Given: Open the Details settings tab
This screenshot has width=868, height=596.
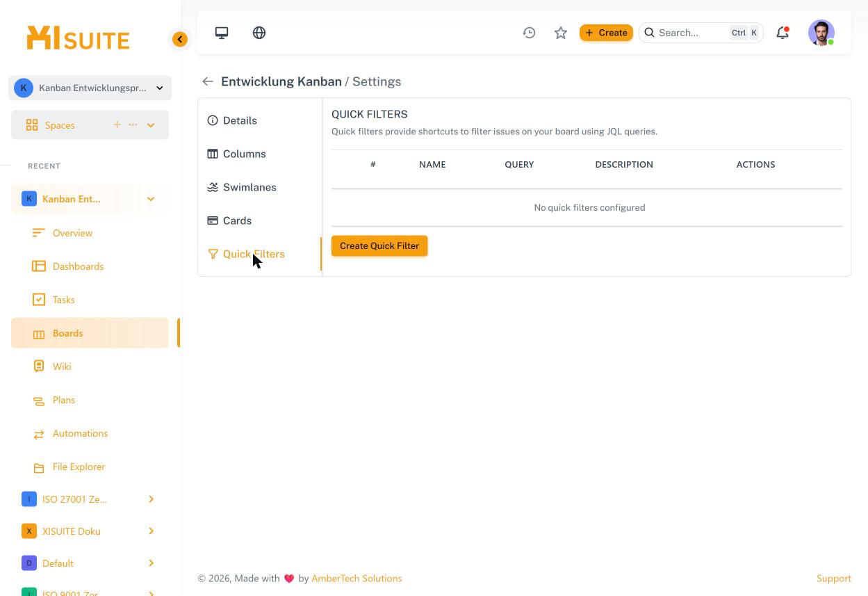Looking at the screenshot, I should pos(259,120).
